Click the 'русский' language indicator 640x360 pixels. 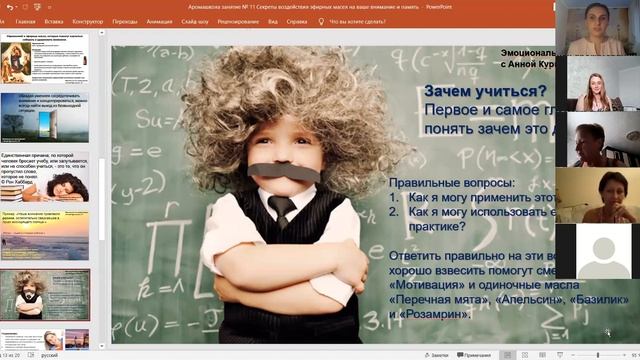coord(49,355)
